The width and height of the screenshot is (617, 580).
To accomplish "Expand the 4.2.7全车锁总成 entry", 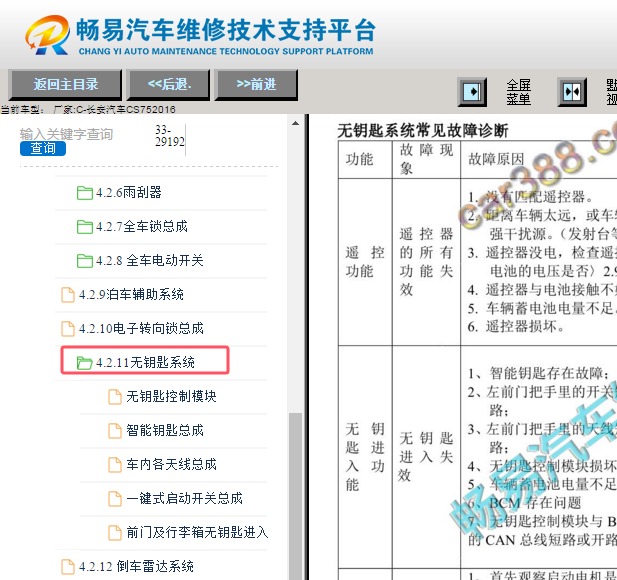I will point(142,226).
